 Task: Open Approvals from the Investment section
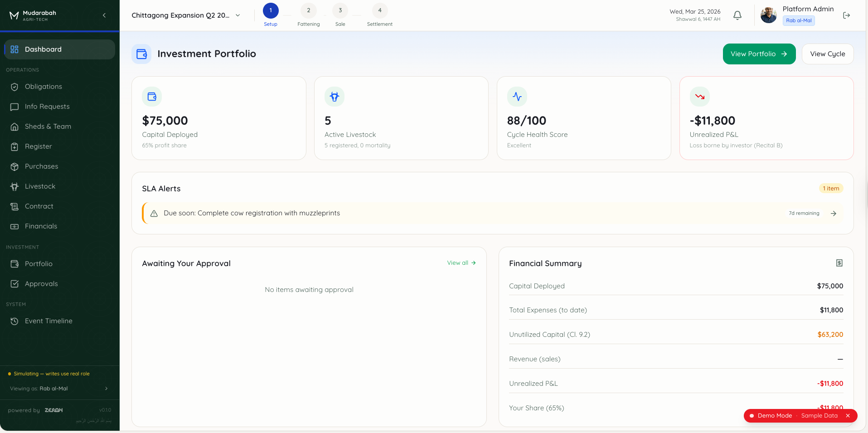[x=41, y=284]
